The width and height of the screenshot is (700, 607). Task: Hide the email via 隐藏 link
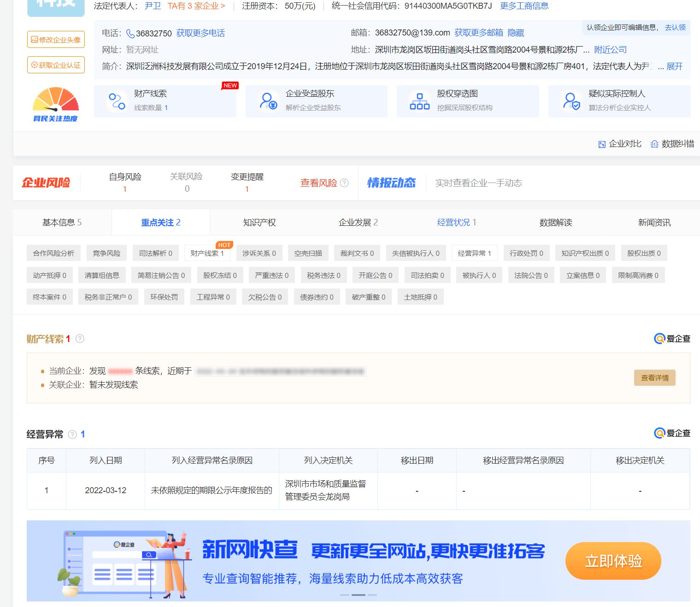(516, 33)
